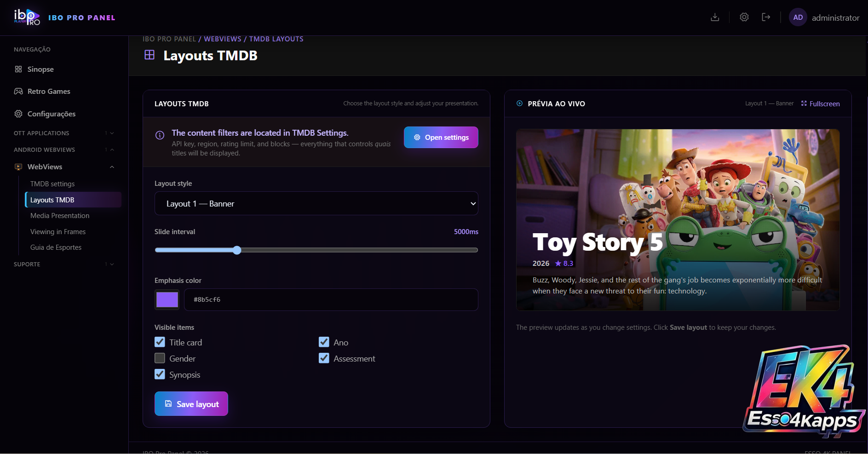Open the Emphasis color swatch picker

click(167, 299)
